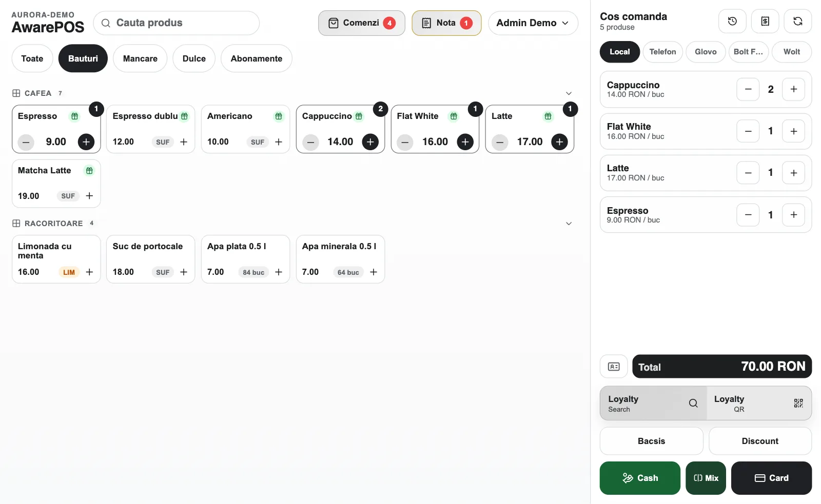Select Wolt order channel
This screenshot has width=821, height=504.
[792, 52]
